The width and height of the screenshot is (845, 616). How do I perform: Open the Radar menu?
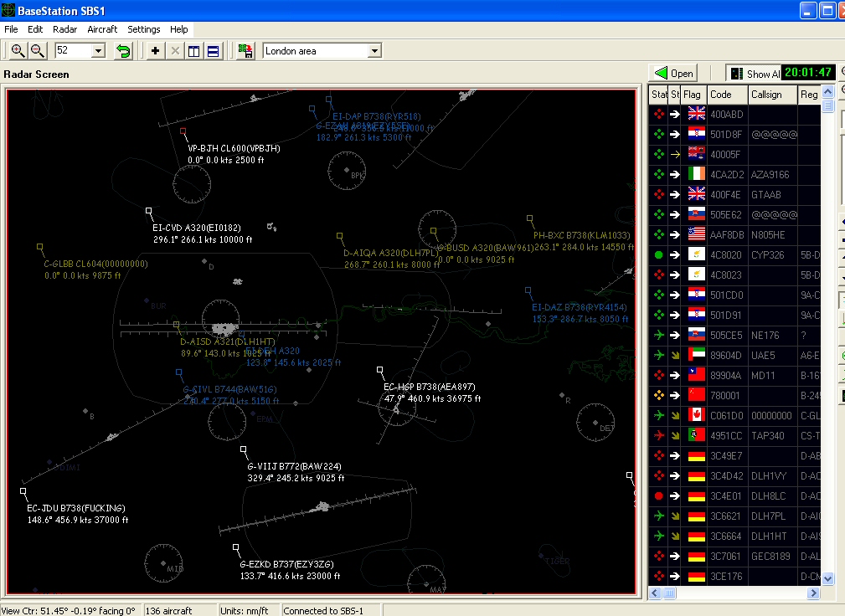coord(64,29)
